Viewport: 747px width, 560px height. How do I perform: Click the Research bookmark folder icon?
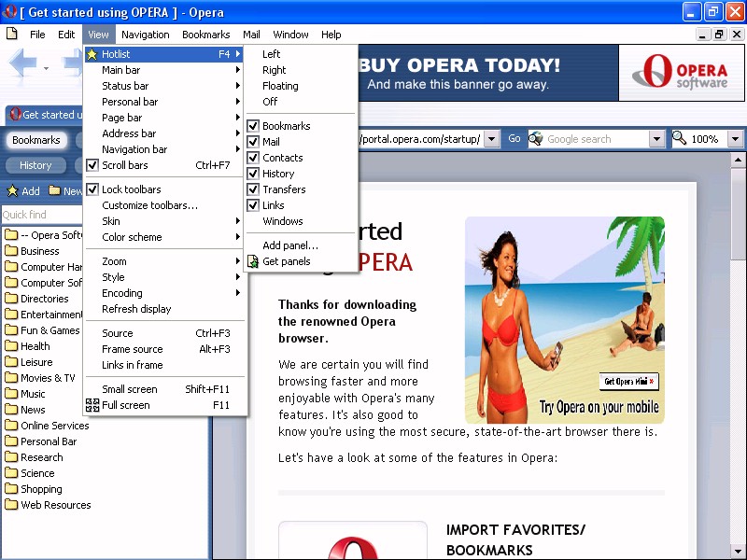coord(11,456)
